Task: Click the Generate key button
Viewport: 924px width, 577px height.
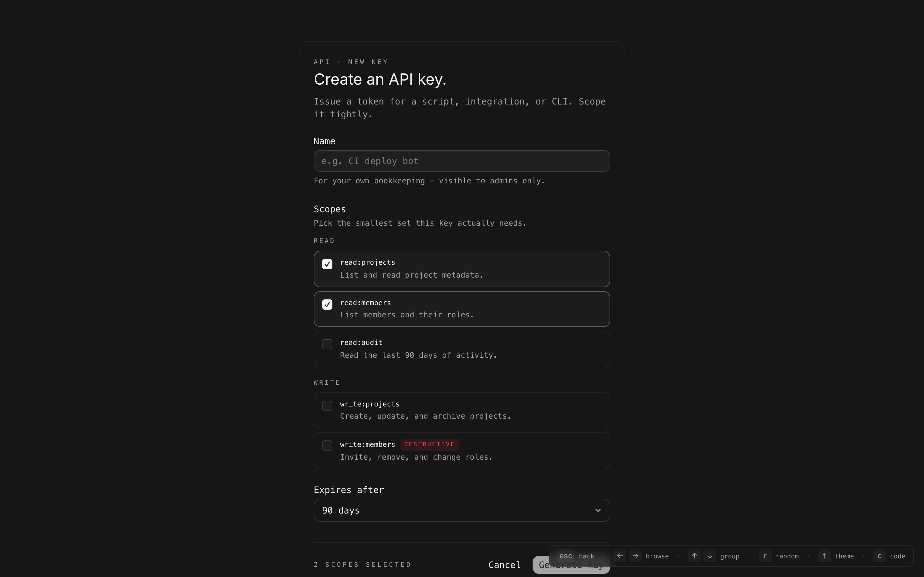Action: 540,565
